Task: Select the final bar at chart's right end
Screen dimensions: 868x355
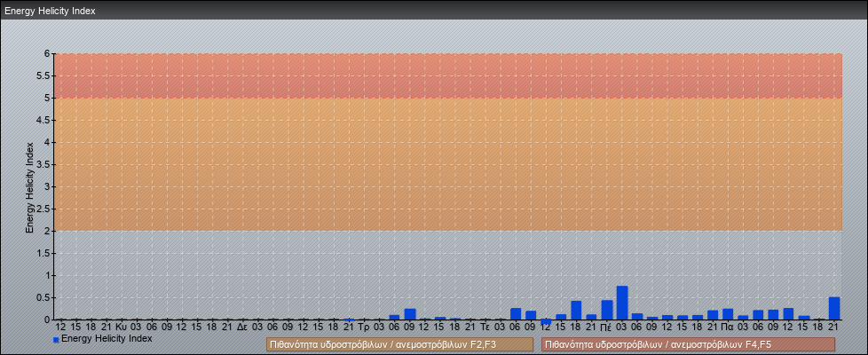Action: [834, 309]
